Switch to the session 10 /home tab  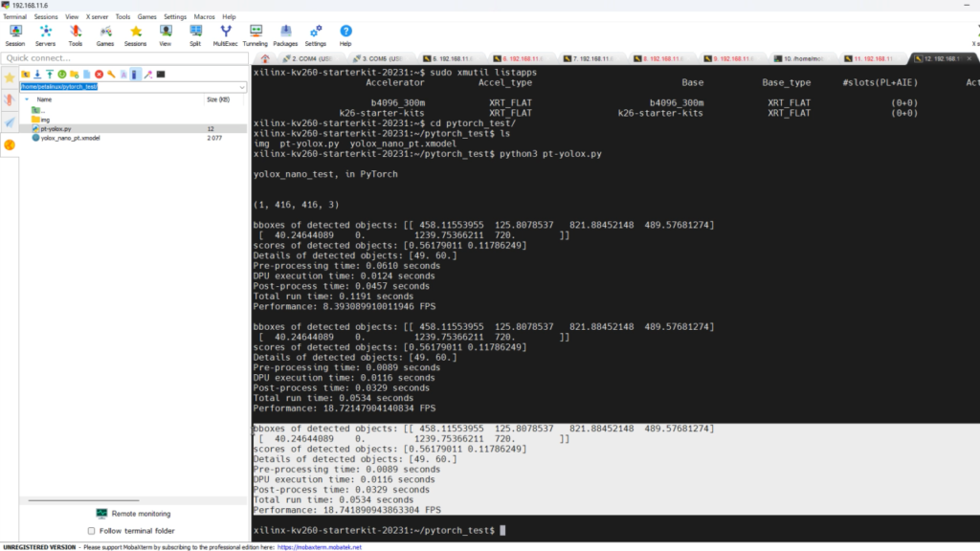click(x=804, y=57)
